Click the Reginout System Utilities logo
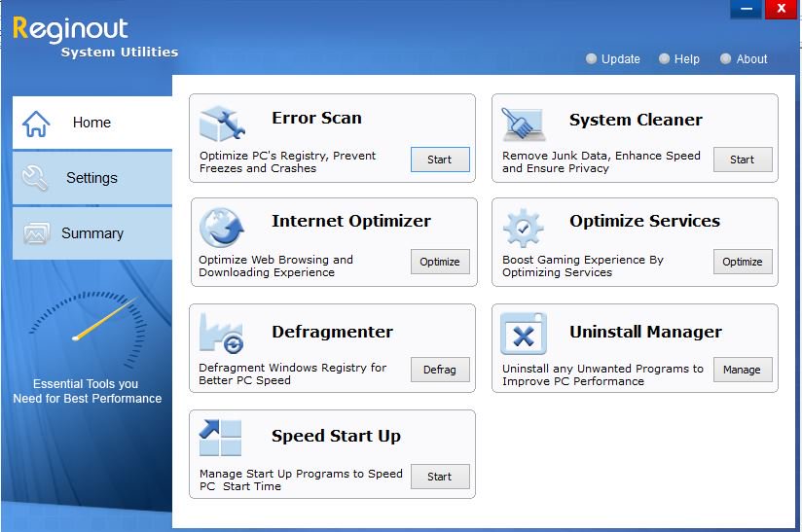This screenshot has width=802, height=532. 95,37
